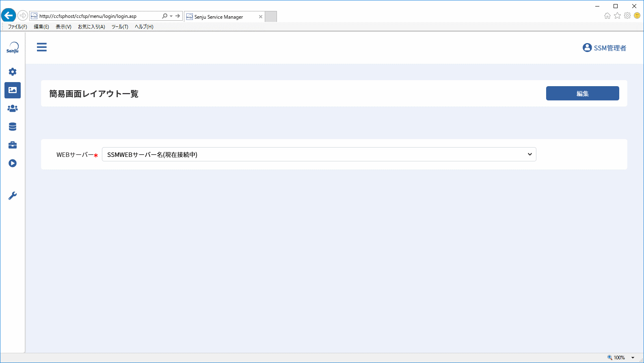Viewport: 644px width, 363px height.
Task: Click the Senju logo icon
Action: 13,48
